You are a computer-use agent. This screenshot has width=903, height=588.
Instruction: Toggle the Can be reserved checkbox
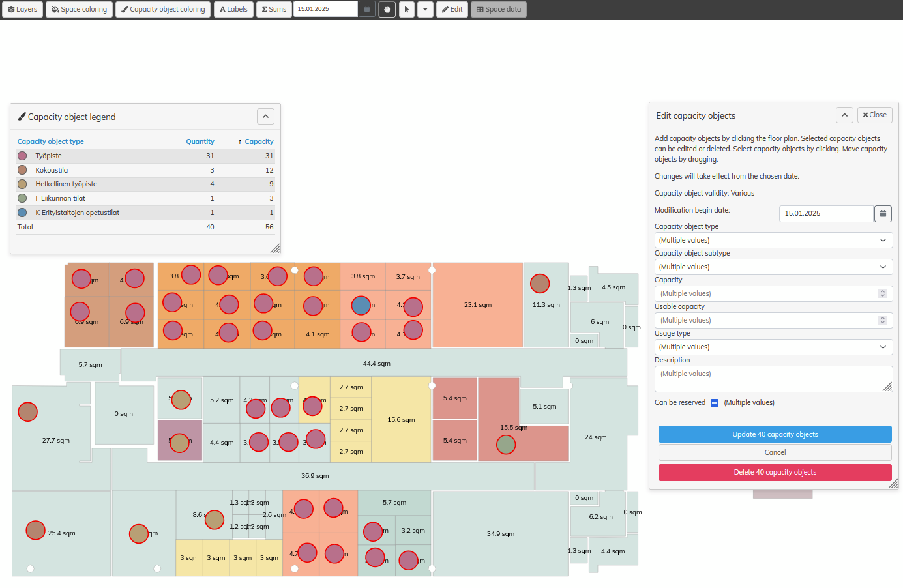pyautogui.click(x=715, y=403)
